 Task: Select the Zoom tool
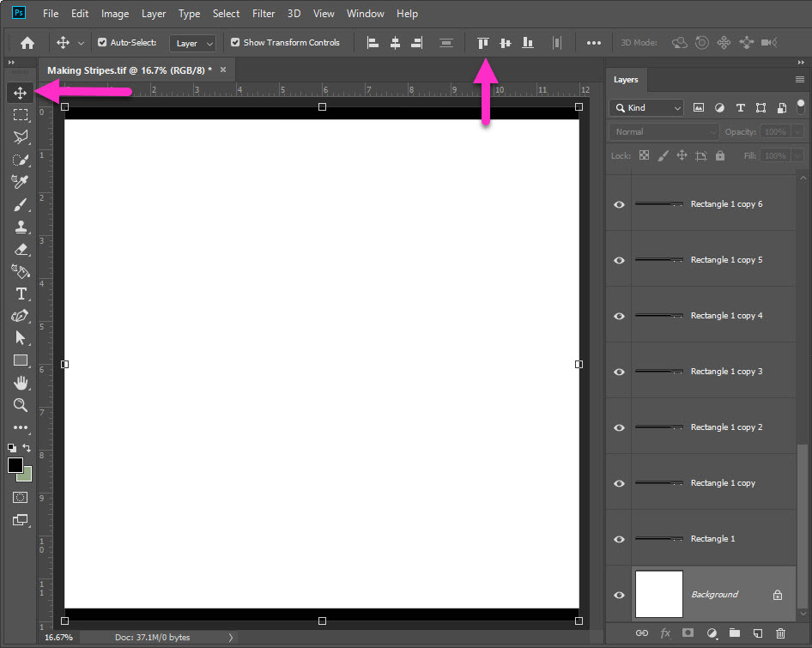tap(21, 405)
